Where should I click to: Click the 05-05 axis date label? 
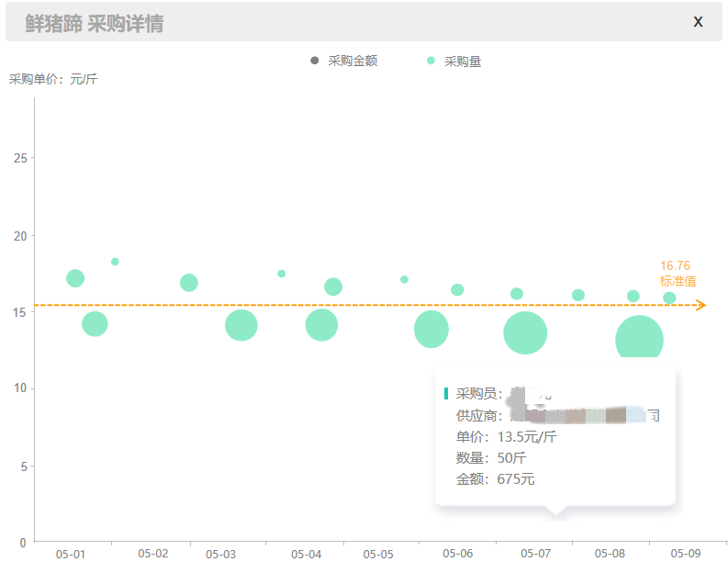click(x=378, y=555)
